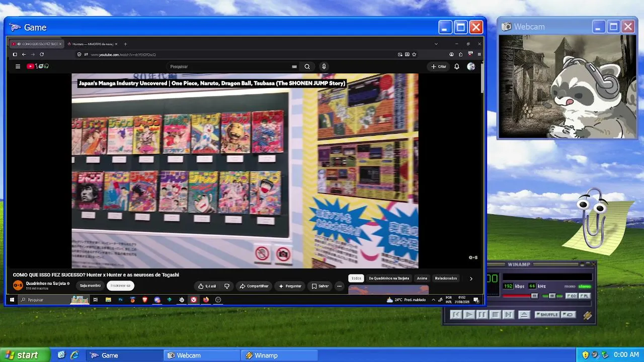Open a new browser tab
This screenshot has width=644, height=362.
(125, 44)
